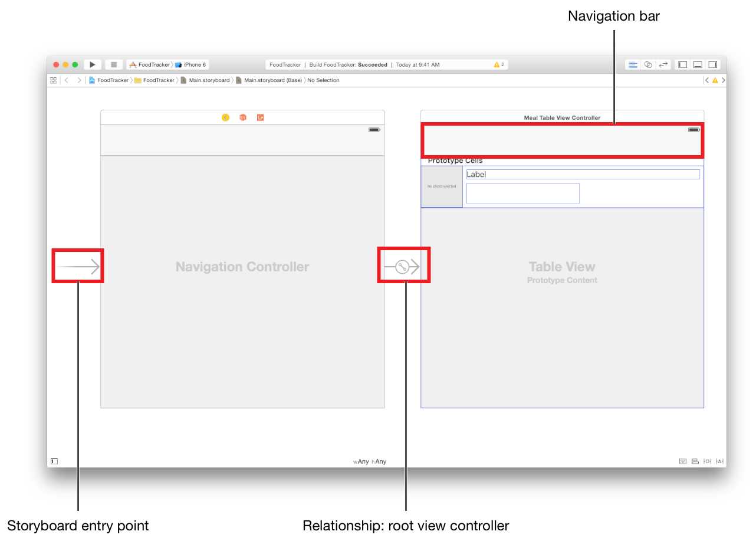Click the orange First Responder cube icon

(x=242, y=117)
